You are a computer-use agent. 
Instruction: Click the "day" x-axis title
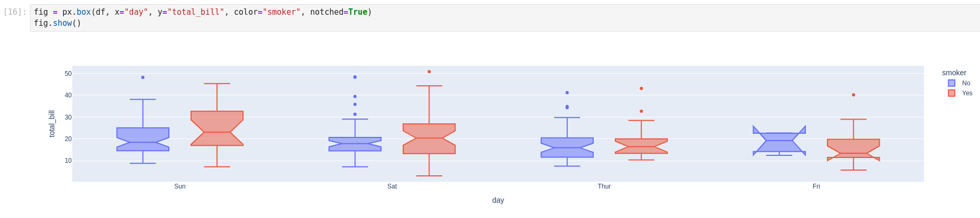(x=498, y=200)
